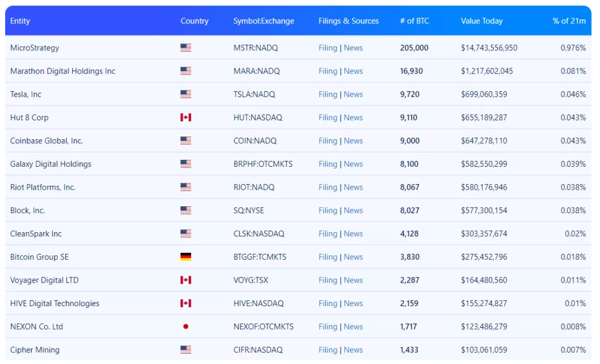View News for Marathon Digital Holdings
600x364 pixels.
coord(353,71)
